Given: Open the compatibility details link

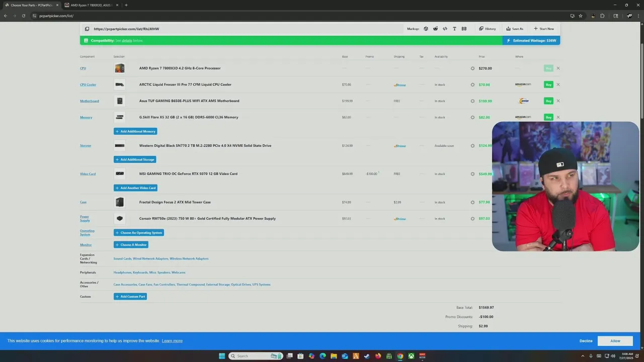Looking at the screenshot, I should (127, 40).
